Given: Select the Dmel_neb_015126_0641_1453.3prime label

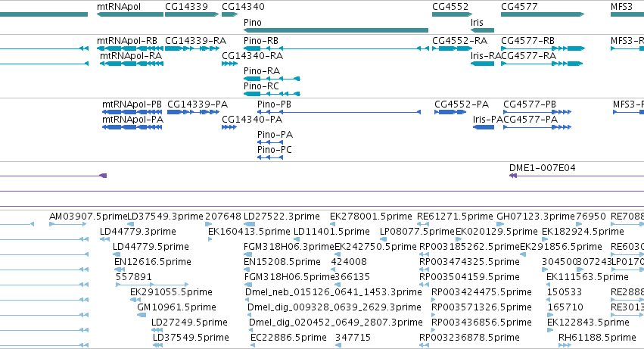Looking at the screenshot, I should tap(334, 292).
